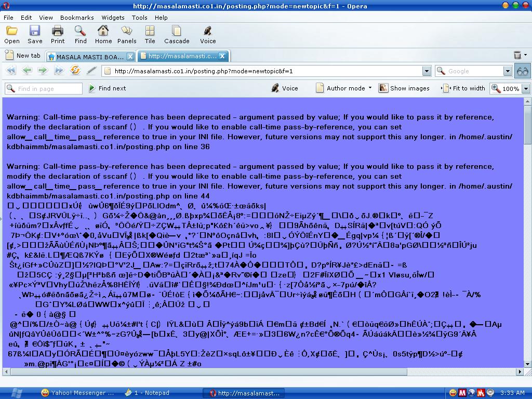Screen dimensions: 532x399
Task: Click the binoculars icon next to search
Action: (523, 71)
